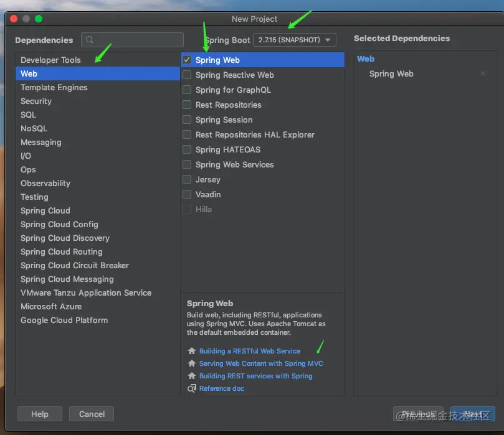Open Spring Cloud Routing category
Viewport: 504px width, 435px height.
[98, 251]
